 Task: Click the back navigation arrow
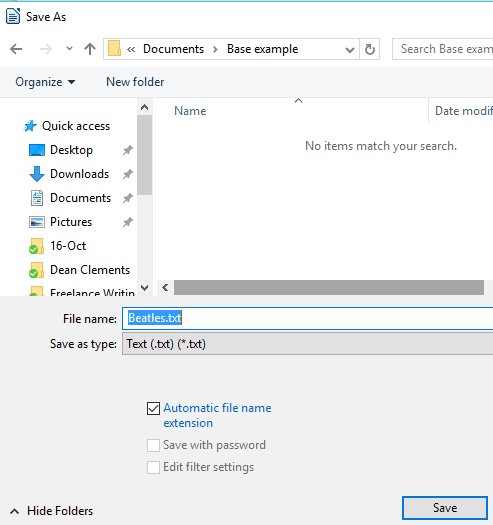pos(16,49)
